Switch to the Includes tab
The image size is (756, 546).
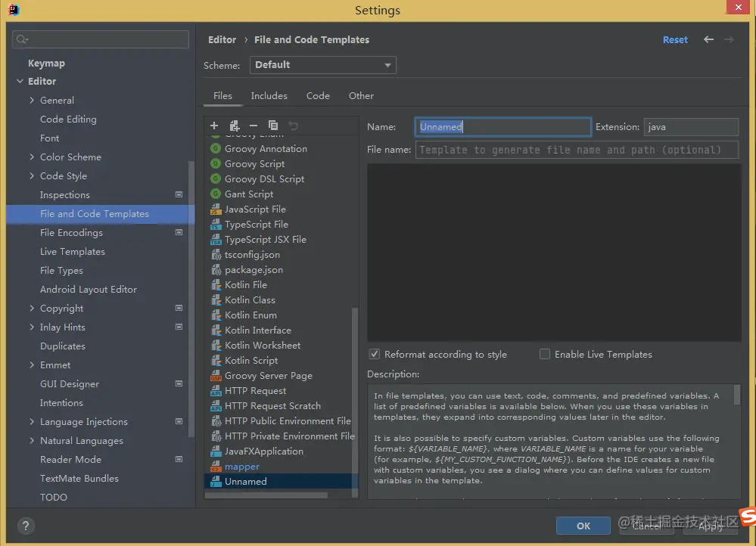coord(269,96)
